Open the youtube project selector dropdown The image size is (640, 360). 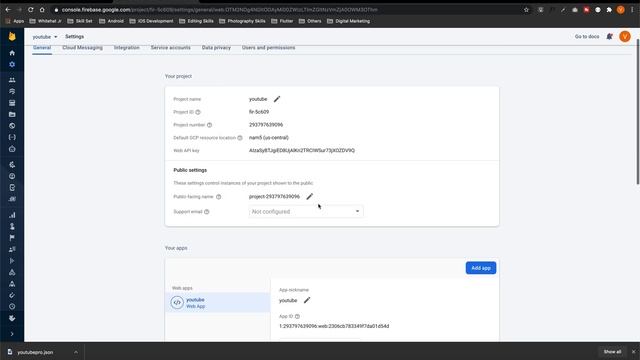click(45, 37)
